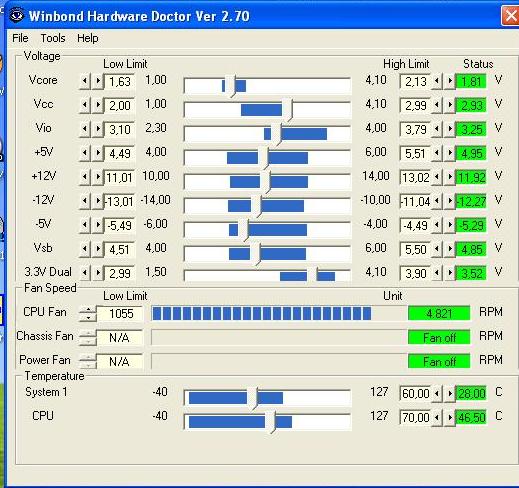Screen dimensions: 519x488
Task: Click the -5V high limit field -4,49
Action: (x=415, y=226)
